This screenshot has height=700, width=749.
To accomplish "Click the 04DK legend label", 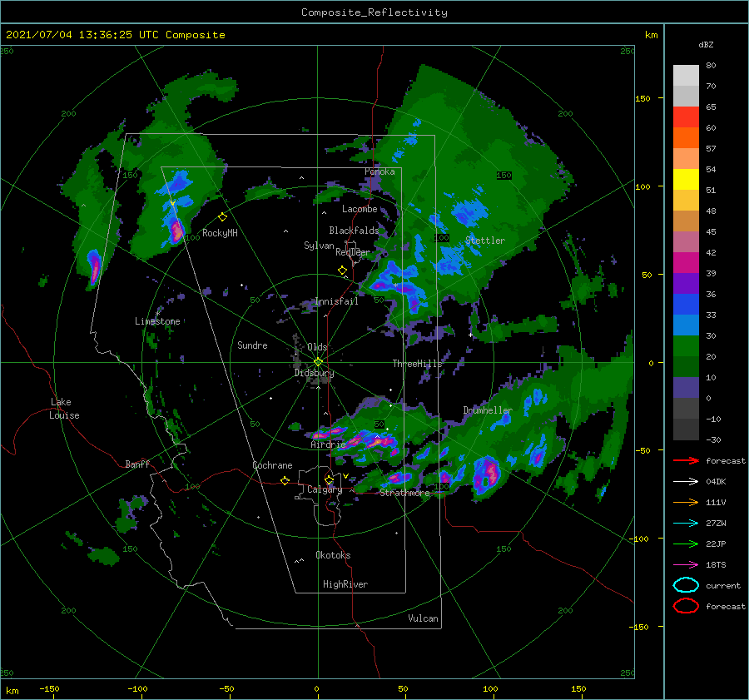I will (x=716, y=482).
